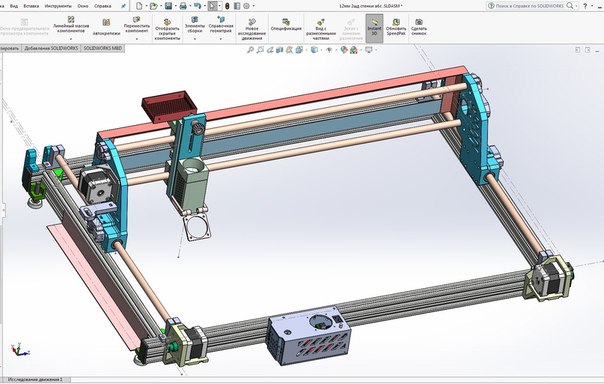Click the Print icon
The image size is (604, 384).
click(x=183, y=6)
